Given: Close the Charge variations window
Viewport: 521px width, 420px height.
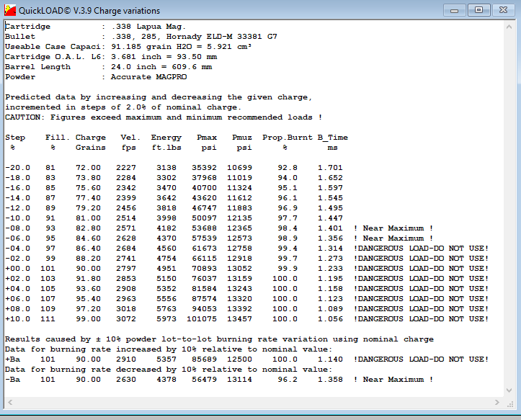Looking at the screenshot, I should pos(504,10).
